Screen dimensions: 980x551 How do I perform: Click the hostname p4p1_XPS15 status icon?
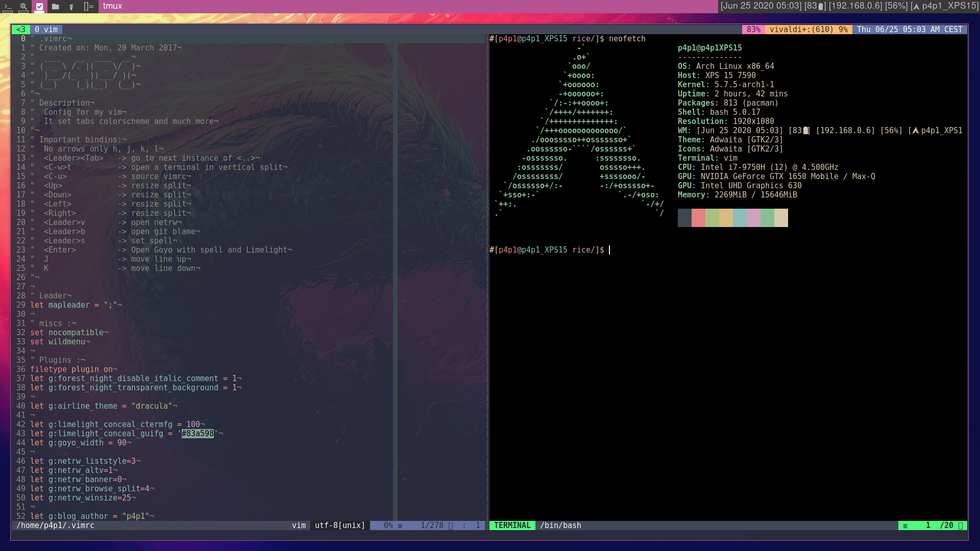click(x=944, y=6)
